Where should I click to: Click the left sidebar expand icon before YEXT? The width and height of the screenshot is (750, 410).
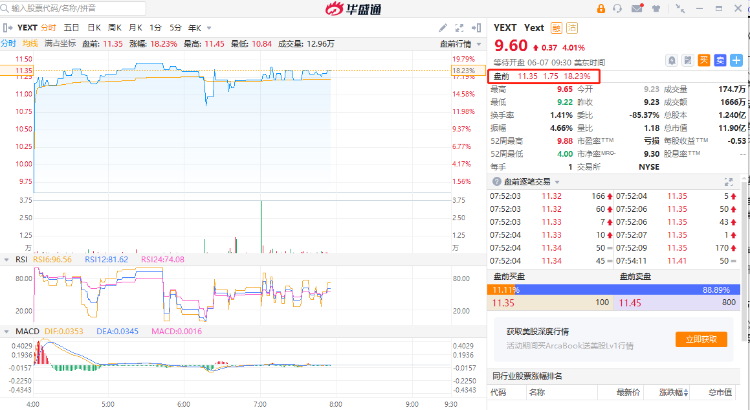[x=7, y=28]
